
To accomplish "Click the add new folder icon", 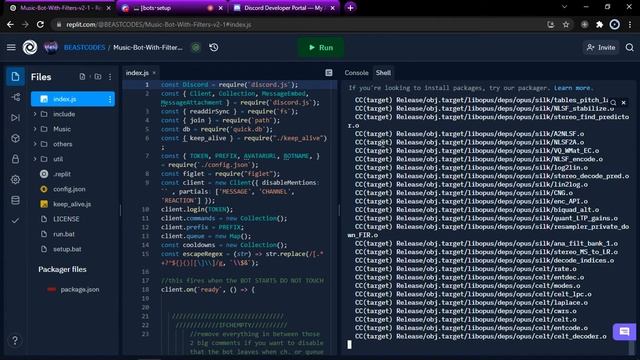I will click(x=98, y=77).
